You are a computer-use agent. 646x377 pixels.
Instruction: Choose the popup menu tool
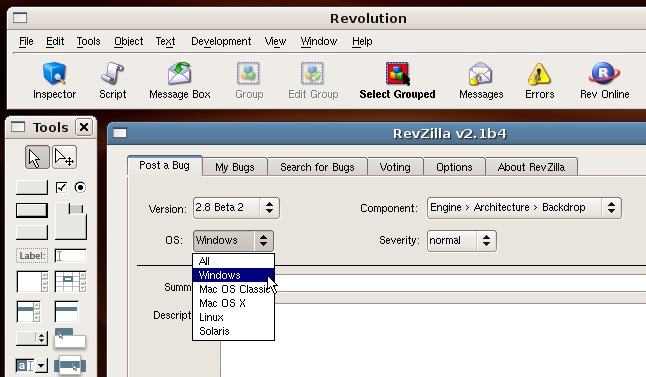point(70,365)
